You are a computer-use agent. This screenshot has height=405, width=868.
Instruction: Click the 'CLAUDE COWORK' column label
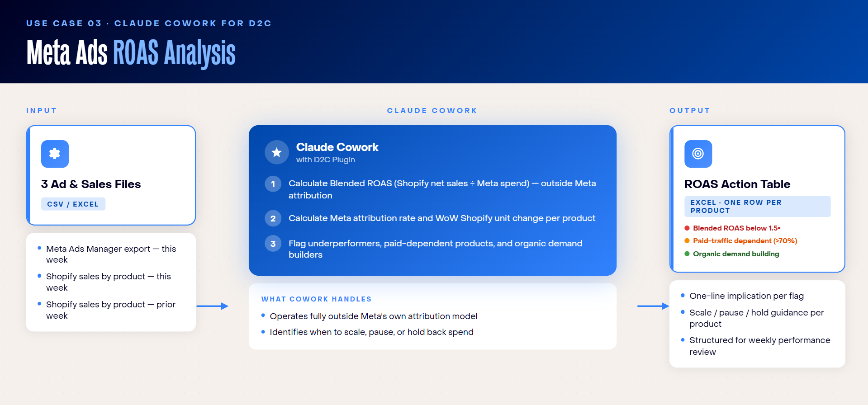tap(432, 110)
